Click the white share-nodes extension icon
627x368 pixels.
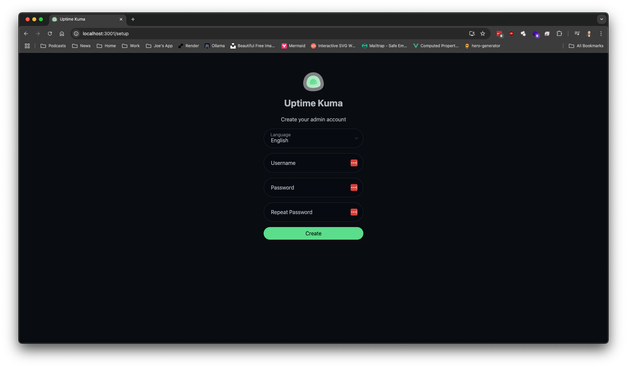pos(523,34)
